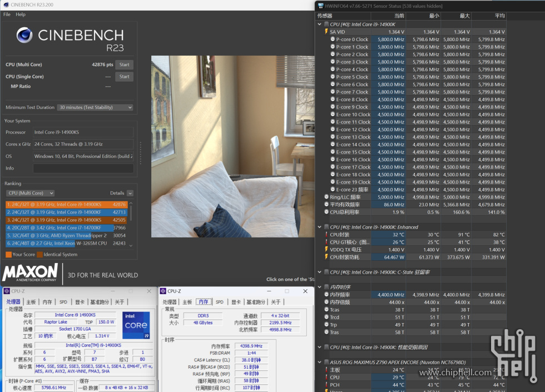Click the lightning icon beside VDDQ TX 电压
The height and width of the screenshot is (392, 545).
tap(326, 250)
